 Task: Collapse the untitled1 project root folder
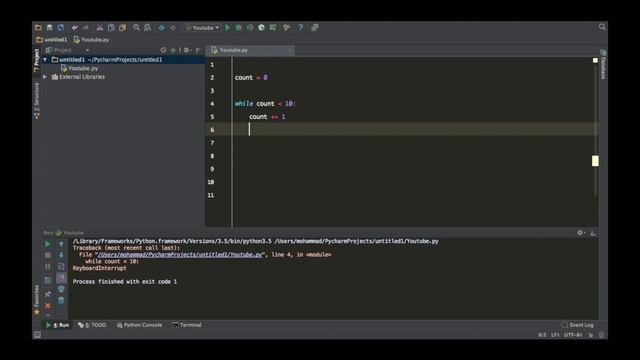tap(45, 60)
